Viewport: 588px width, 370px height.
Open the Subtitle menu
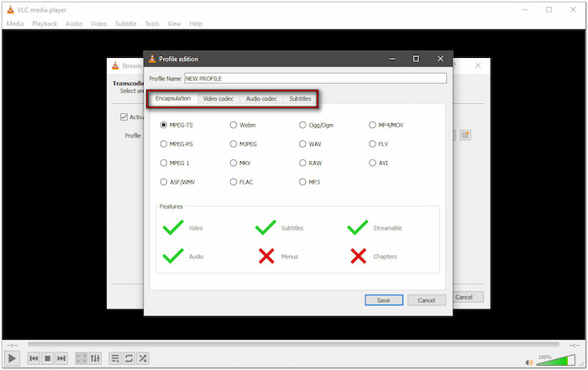[x=126, y=23]
